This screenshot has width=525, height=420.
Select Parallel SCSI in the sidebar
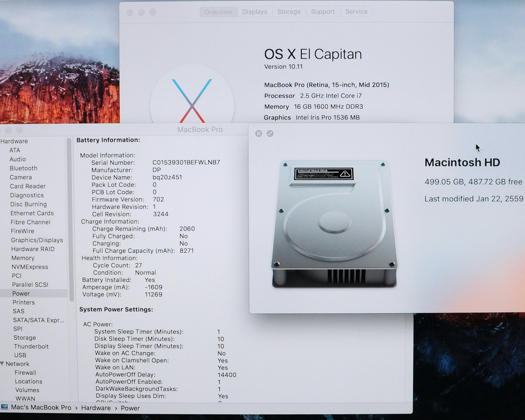pos(30,285)
